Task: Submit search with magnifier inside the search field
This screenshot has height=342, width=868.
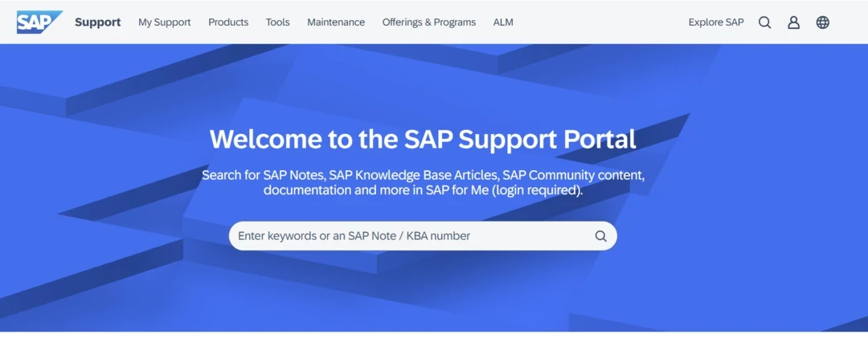Action: 600,236
